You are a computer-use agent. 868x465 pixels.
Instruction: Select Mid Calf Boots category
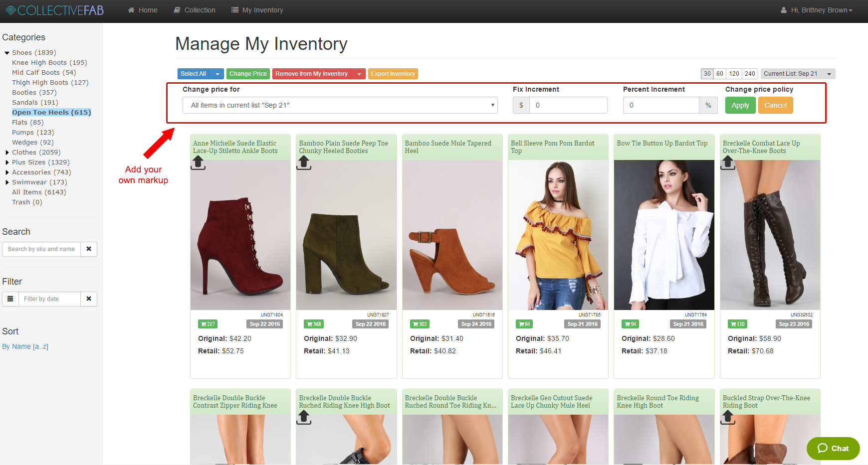pos(44,73)
